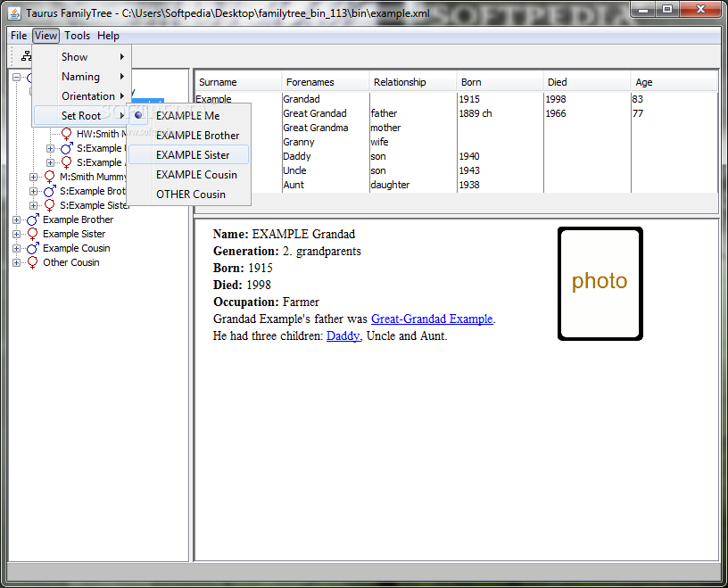The width and height of the screenshot is (728, 588).
Task: Sort table by Age column
Action: tap(674, 82)
